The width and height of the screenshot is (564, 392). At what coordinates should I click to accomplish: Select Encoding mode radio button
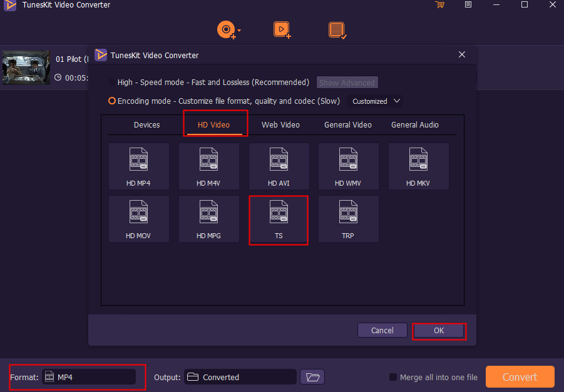point(112,101)
